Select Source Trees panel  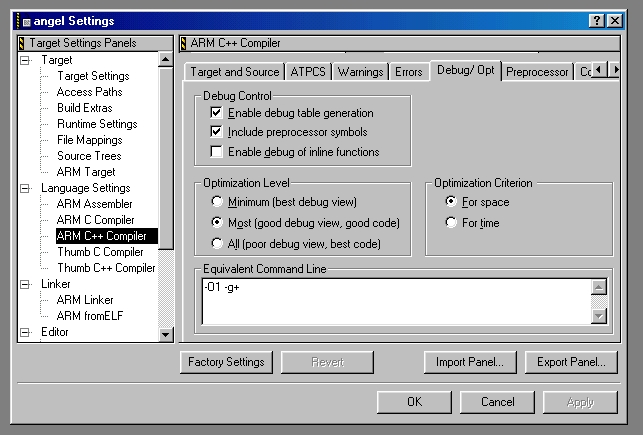point(89,156)
